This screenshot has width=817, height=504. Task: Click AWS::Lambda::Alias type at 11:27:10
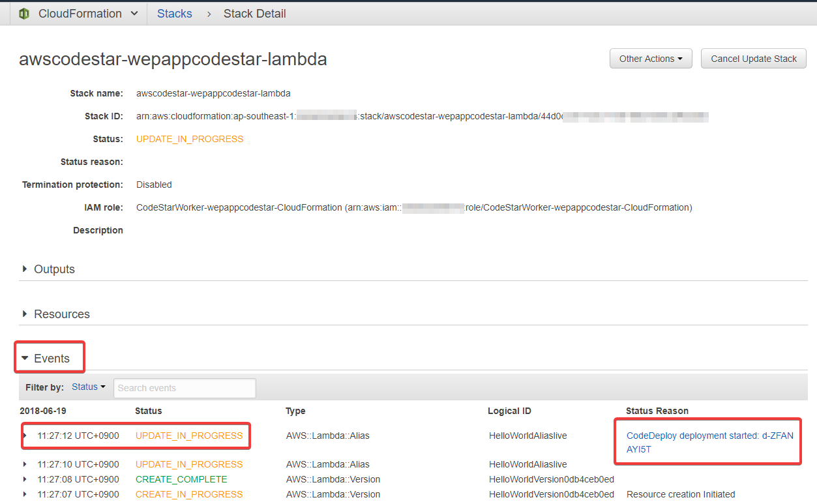click(328, 464)
